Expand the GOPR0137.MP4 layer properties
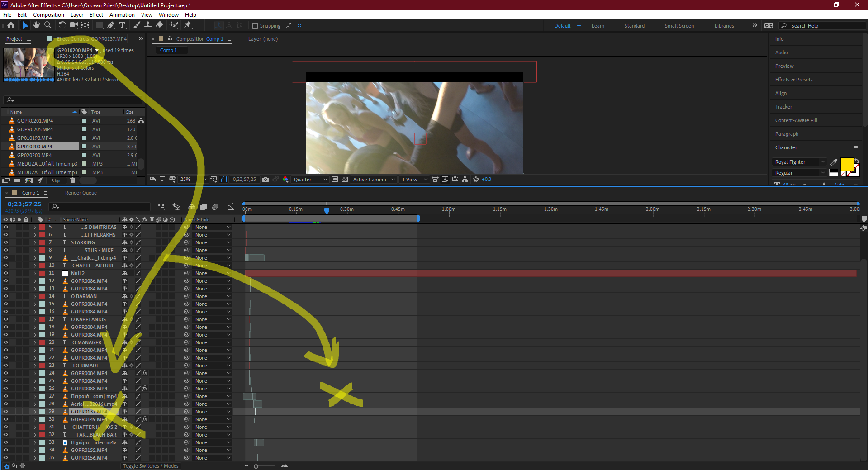Viewport: 868px width, 470px height. 35,411
